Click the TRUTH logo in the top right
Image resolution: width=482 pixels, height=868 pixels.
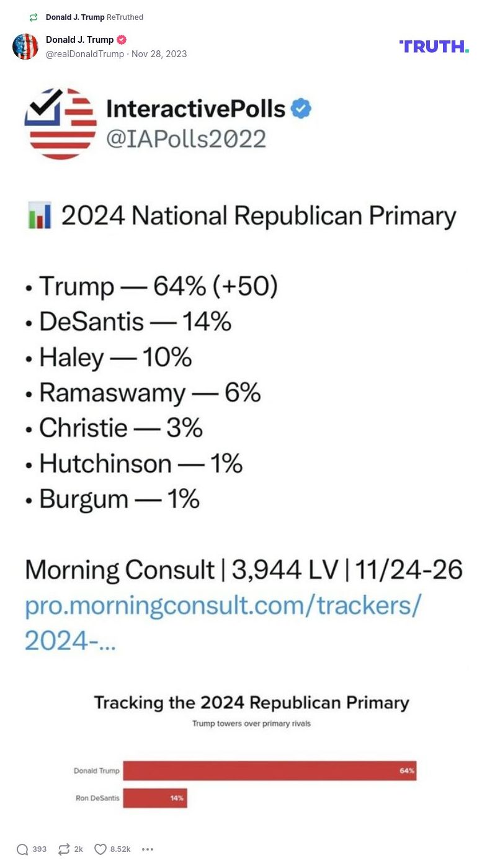434,46
